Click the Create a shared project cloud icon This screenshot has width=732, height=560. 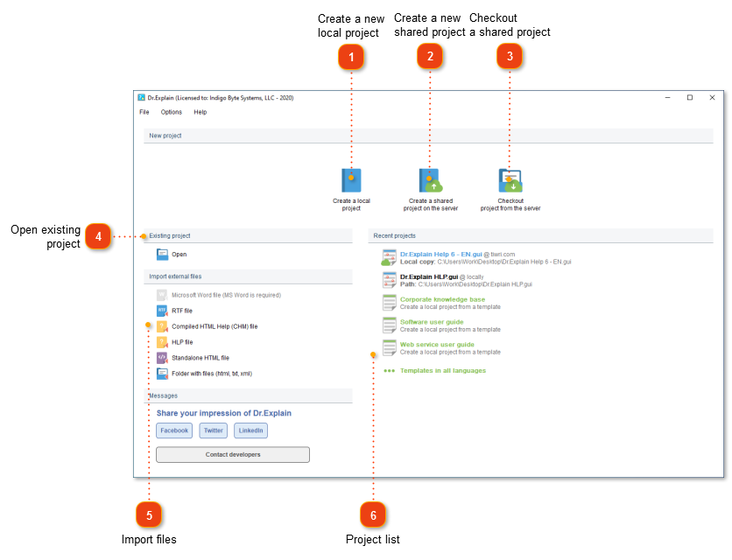(431, 180)
